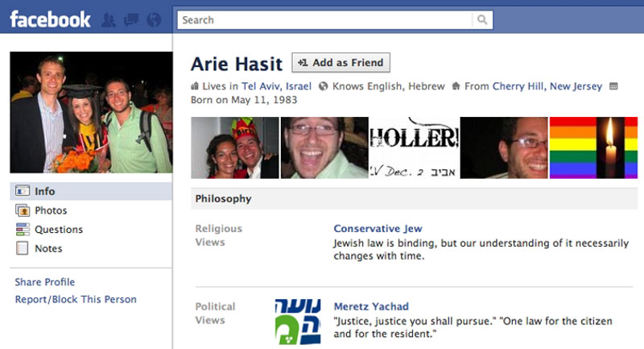The width and height of the screenshot is (644, 349).
Task: Click the building icon beside Lives in
Action: coord(195,86)
